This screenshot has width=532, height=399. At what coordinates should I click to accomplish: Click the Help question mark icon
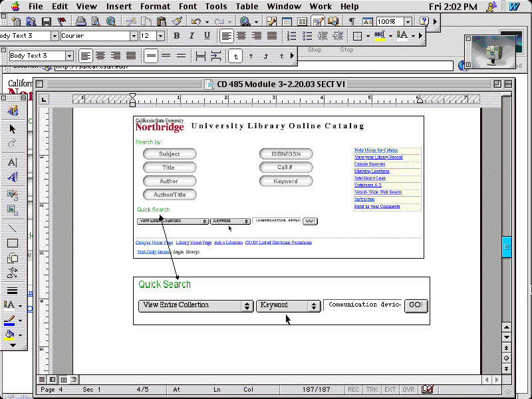(424, 21)
